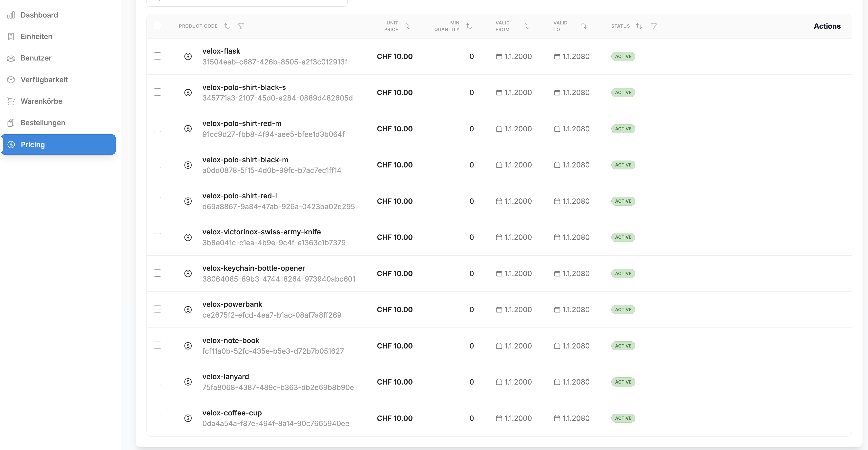Open Dashboard in the sidebar
This screenshot has width=868, height=450.
(x=39, y=15)
